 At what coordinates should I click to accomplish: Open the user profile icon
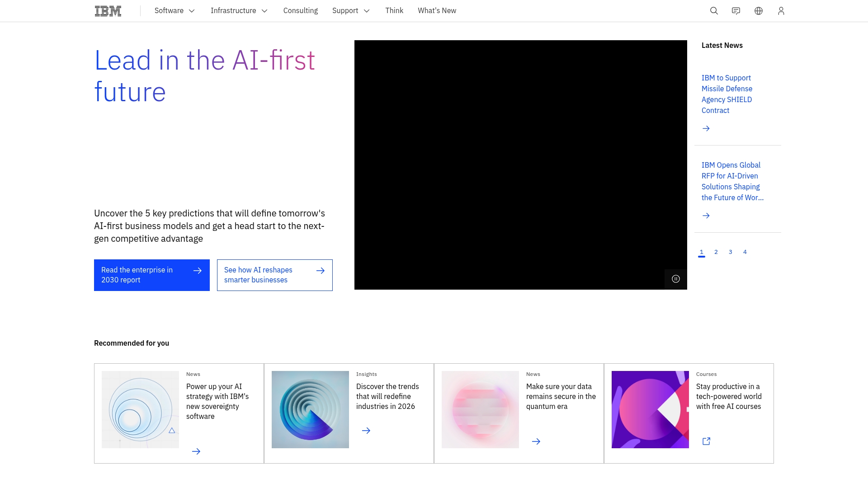pyautogui.click(x=781, y=11)
